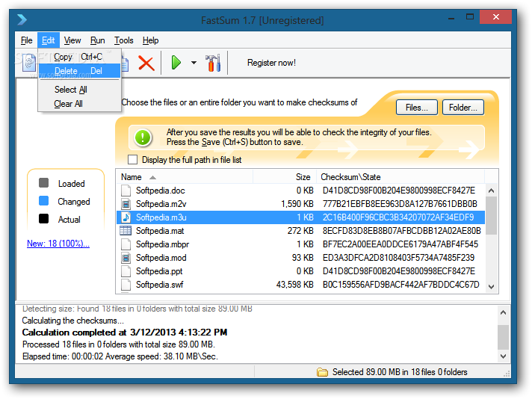Open the dropdown arrow next to play button

(194, 63)
